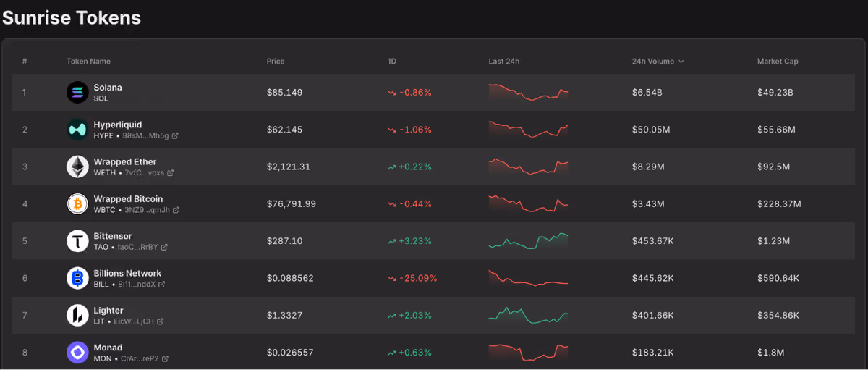Click the $85.149 Solana price
The height and width of the screenshot is (370, 868).
click(284, 93)
